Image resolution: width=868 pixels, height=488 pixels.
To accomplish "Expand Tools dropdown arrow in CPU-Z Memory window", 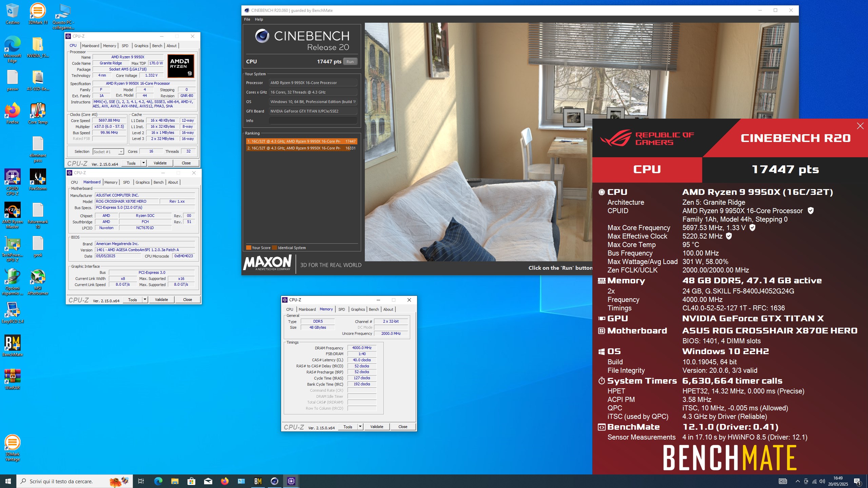I will click(x=360, y=427).
